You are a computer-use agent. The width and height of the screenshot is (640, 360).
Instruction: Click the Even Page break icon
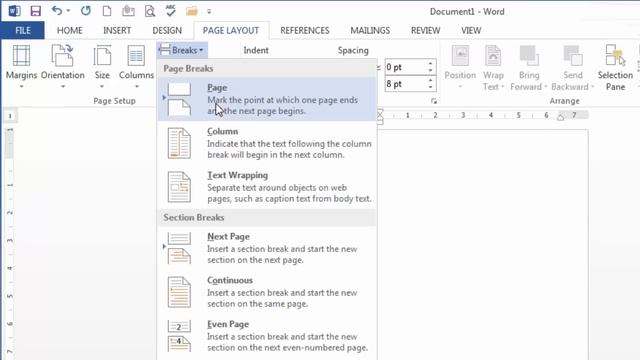coord(179,336)
